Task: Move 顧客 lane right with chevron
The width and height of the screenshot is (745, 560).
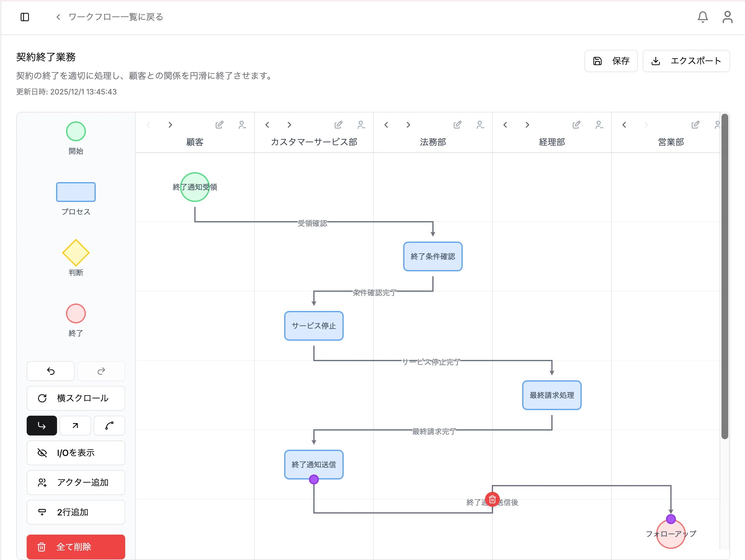Action: [170, 125]
